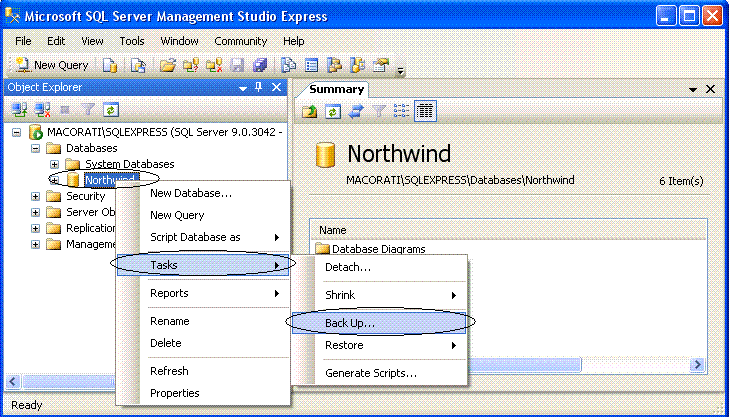Click Filter funnel in Summary toolbar
This screenshot has height=417, width=729.
tap(379, 112)
